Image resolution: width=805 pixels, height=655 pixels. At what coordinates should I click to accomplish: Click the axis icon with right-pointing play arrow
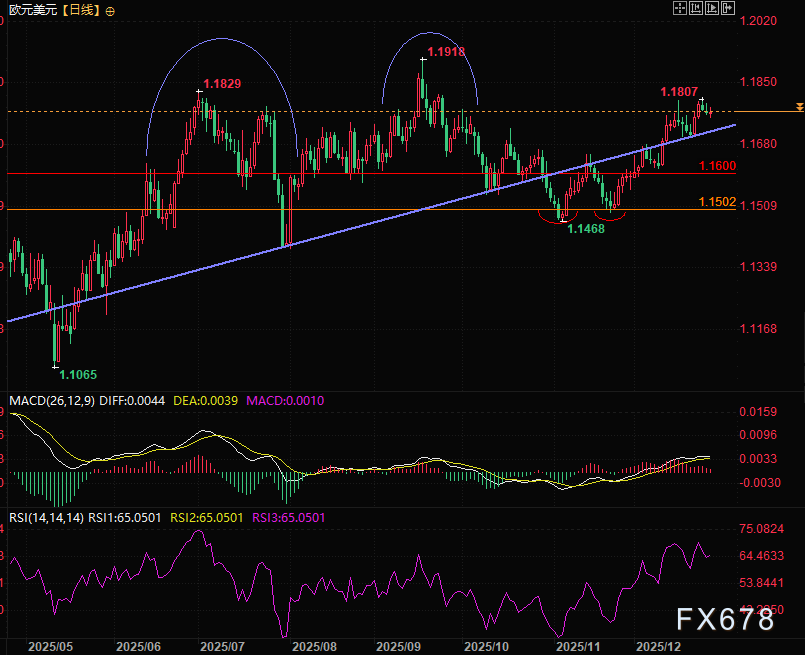(713, 8)
